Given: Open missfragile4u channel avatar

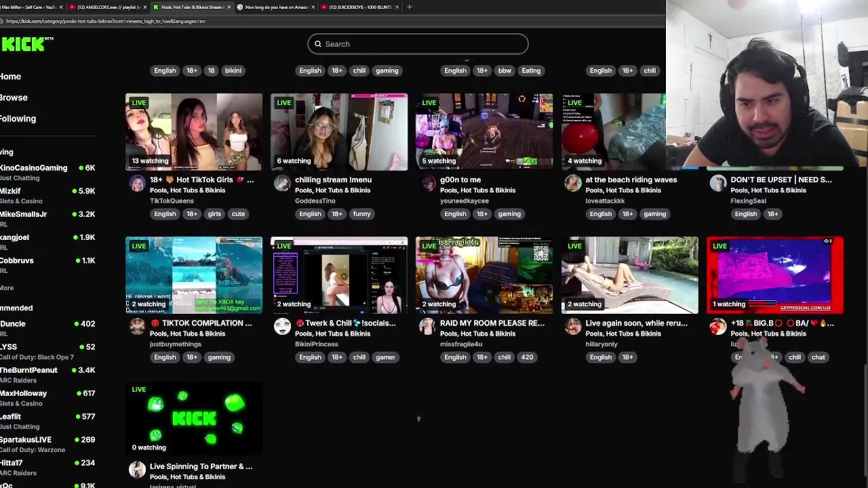Looking at the screenshot, I should pyautogui.click(x=428, y=327).
